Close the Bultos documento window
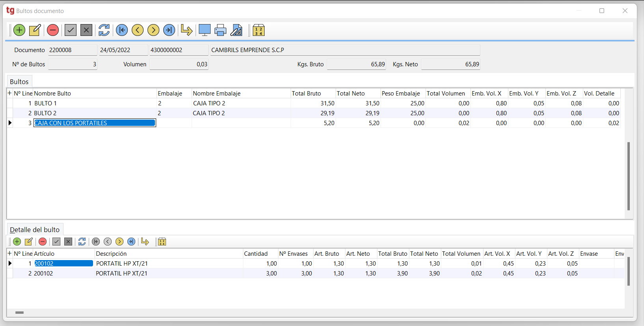This screenshot has height=326, width=644. 625,11
